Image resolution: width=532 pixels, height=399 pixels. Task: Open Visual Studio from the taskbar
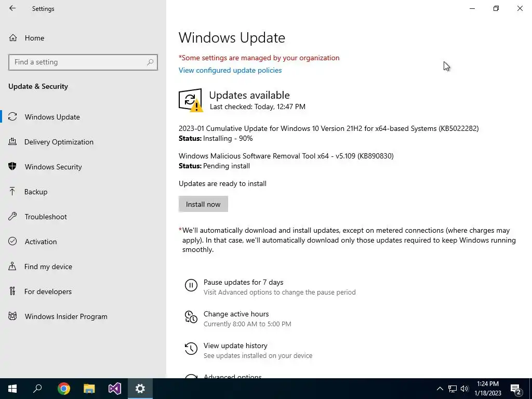[115, 389]
